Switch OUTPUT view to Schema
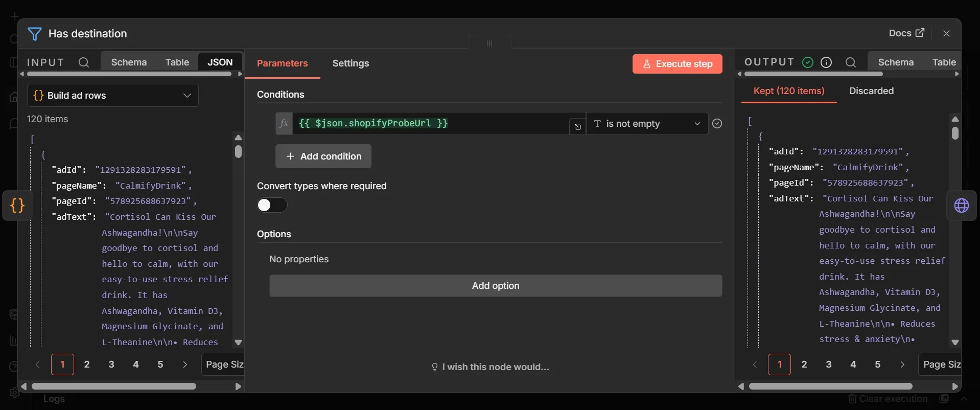 coord(896,62)
